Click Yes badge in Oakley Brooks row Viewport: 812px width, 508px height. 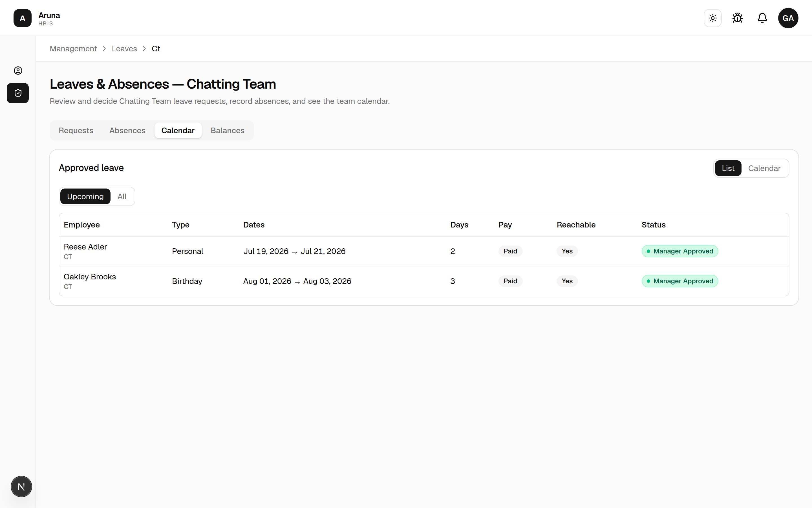(567, 281)
